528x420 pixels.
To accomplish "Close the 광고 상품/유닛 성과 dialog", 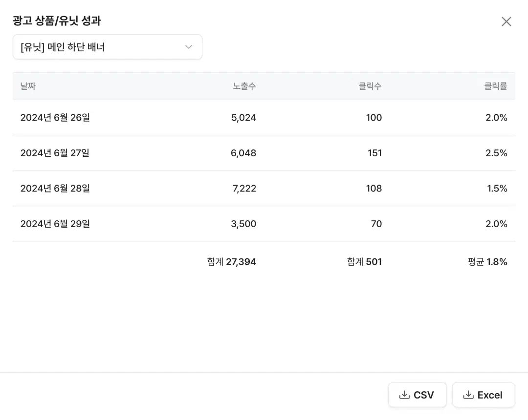I will pos(506,21).
